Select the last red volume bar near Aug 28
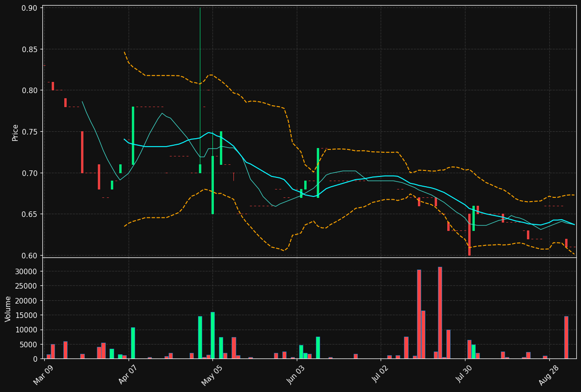Screen dimensions: 581x392 click(x=566, y=338)
